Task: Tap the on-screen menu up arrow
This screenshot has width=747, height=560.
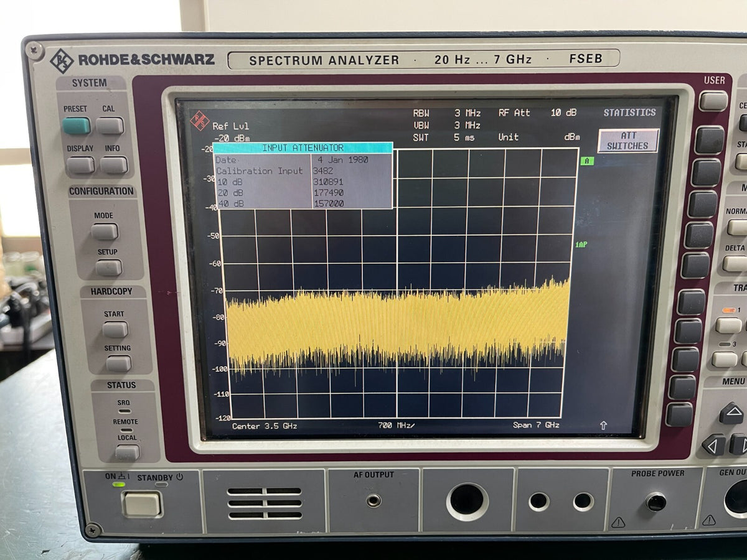Action: [x=603, y=426]
